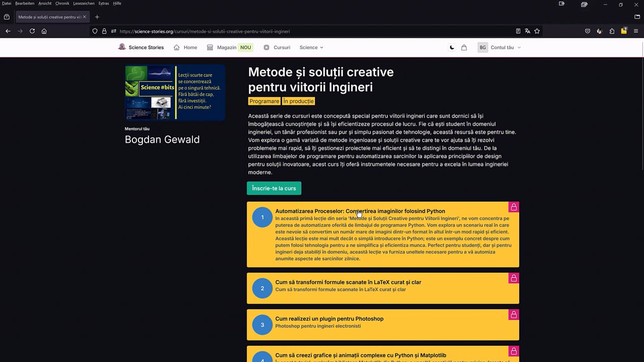Screen dimensions: 644x362
Task: Click the yellow extension icon with badge
Action: click(624, 31)
